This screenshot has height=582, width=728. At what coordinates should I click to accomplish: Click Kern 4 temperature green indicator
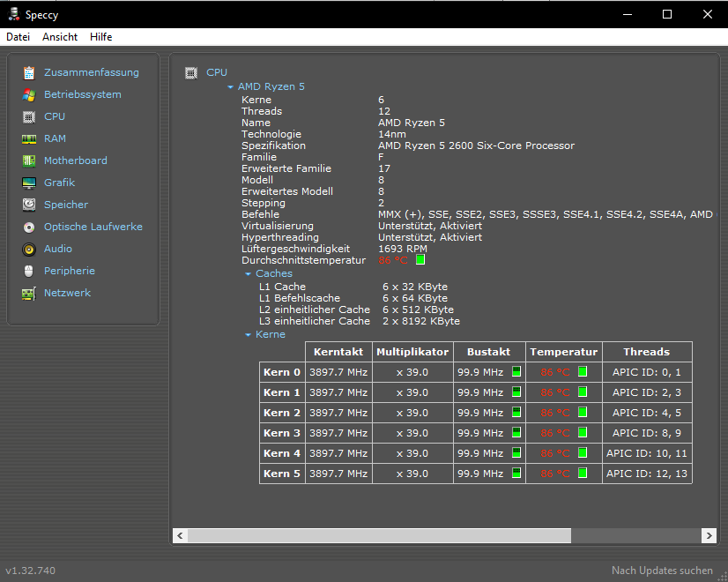click(583, 452)
